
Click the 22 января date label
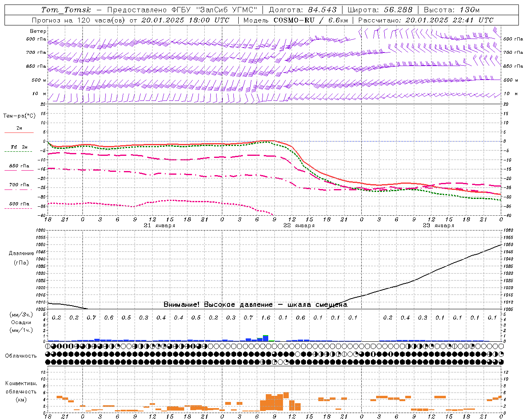tap(299, 226)
